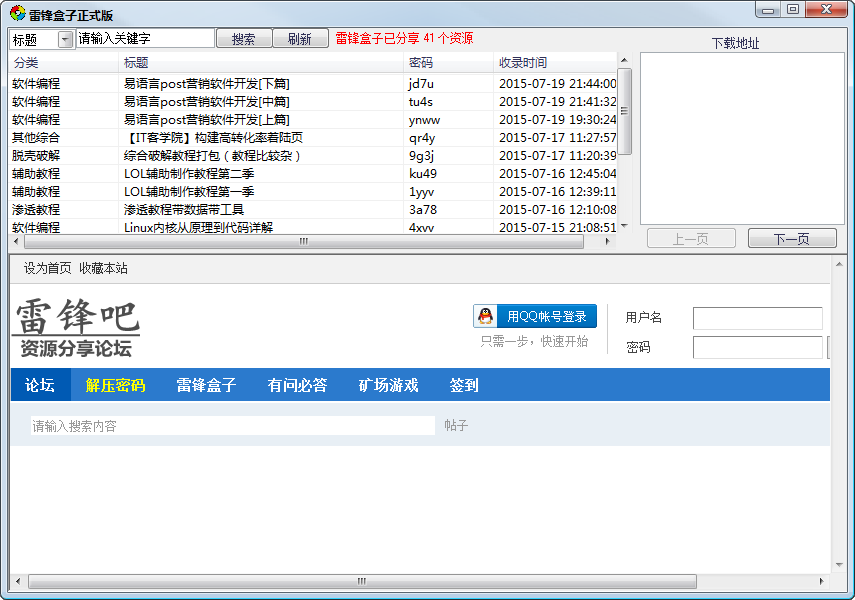This screenshot has width=855, height=600.
Task: Open the 雷锋盒子 nav tab
Action: (206, 385)
